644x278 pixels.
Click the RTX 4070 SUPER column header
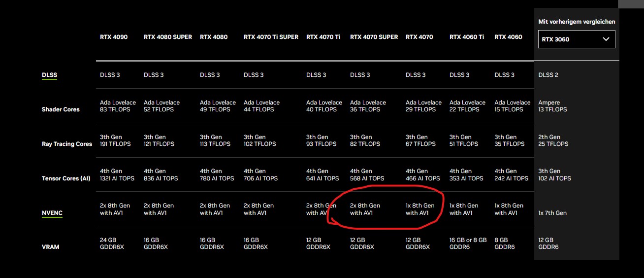pyautogui.click(x=374, y=37)
